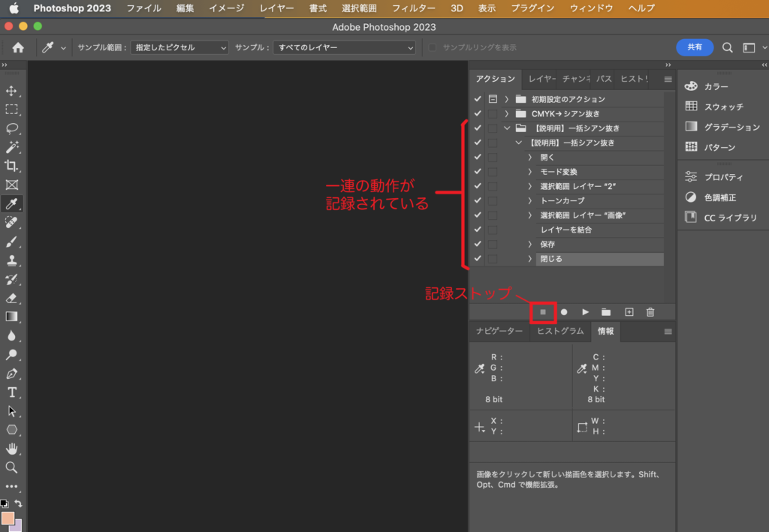Open the サンプル範囲 dropdown
Screen dimensions: 769x532
tap(179, 47)
